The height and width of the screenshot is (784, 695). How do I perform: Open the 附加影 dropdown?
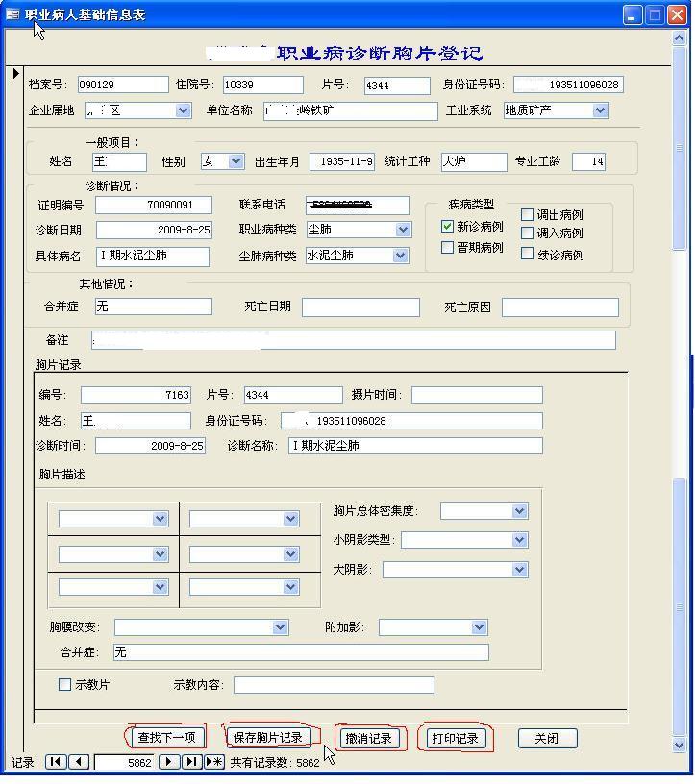(x=479, y=627)
